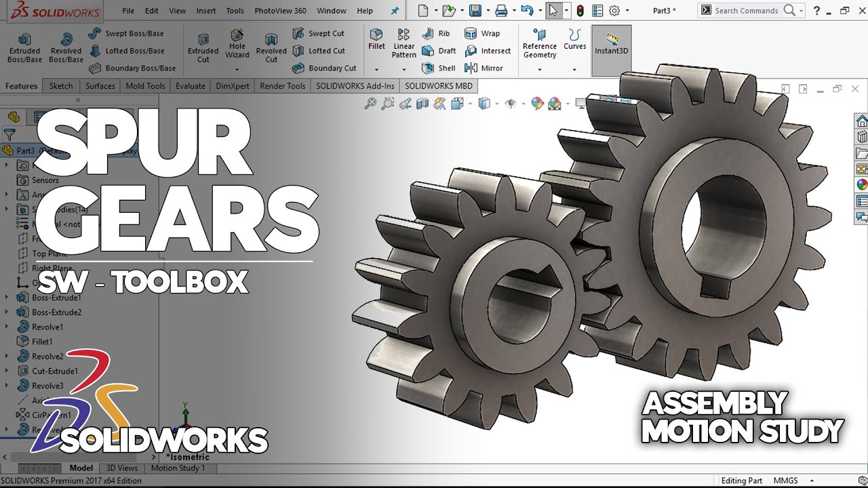The image size is (868, 488).
Task: Open the Linear Pattern dropdown arrow
Action: (404, 69)
